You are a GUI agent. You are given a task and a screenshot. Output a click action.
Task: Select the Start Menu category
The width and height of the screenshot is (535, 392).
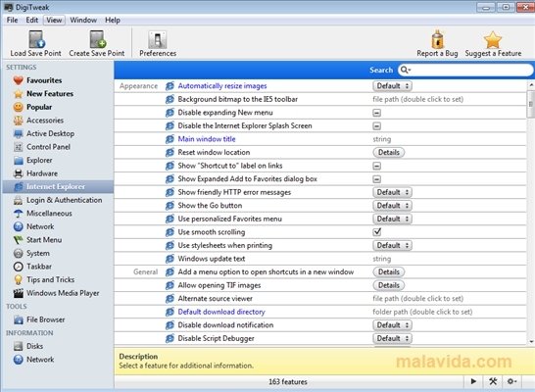(44, 240)
